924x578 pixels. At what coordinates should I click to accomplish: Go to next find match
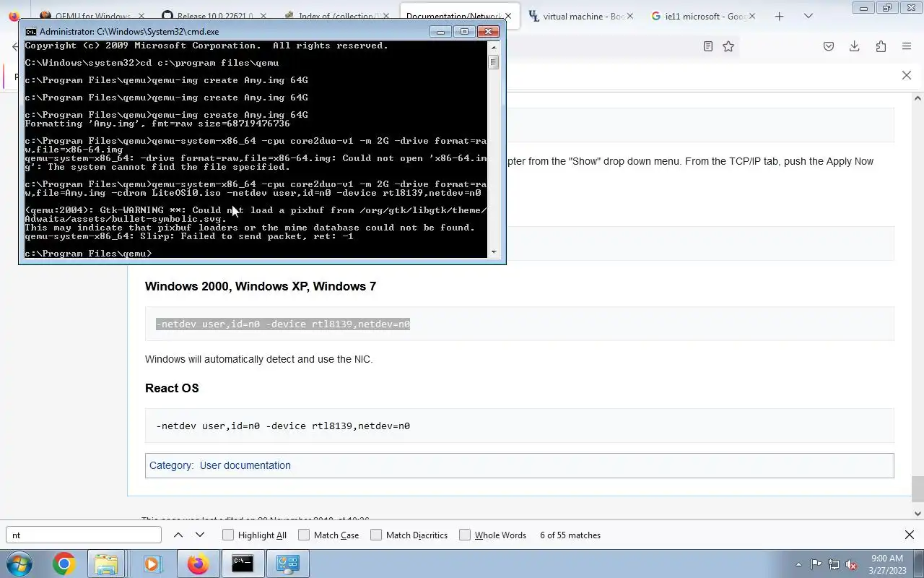coord(200,535)
